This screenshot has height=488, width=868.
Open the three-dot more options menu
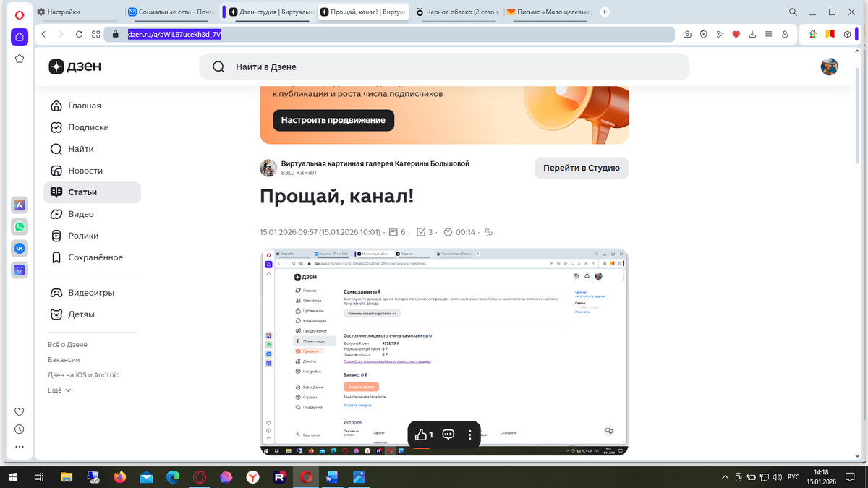click(470, 435)
